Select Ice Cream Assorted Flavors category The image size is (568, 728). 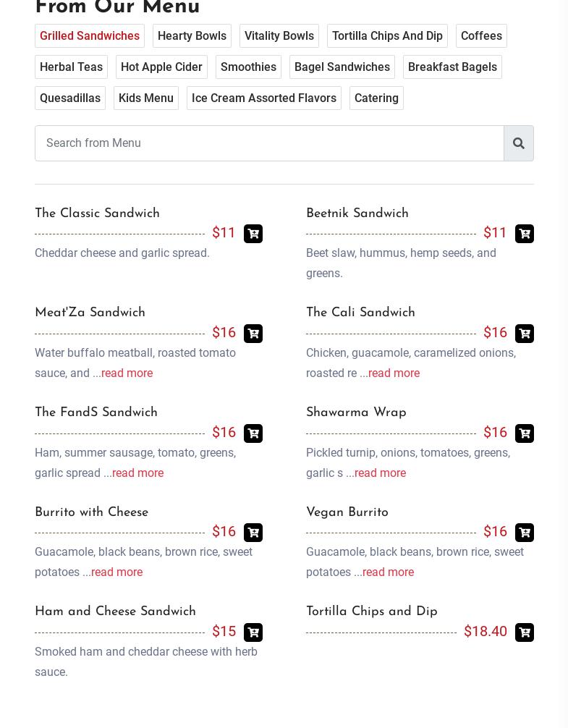[x=264, y=98]
